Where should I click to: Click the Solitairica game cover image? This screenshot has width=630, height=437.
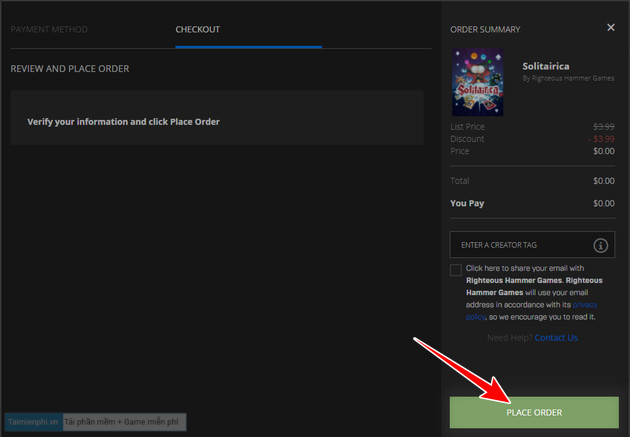pyautogui.click(x=478, y=84)
